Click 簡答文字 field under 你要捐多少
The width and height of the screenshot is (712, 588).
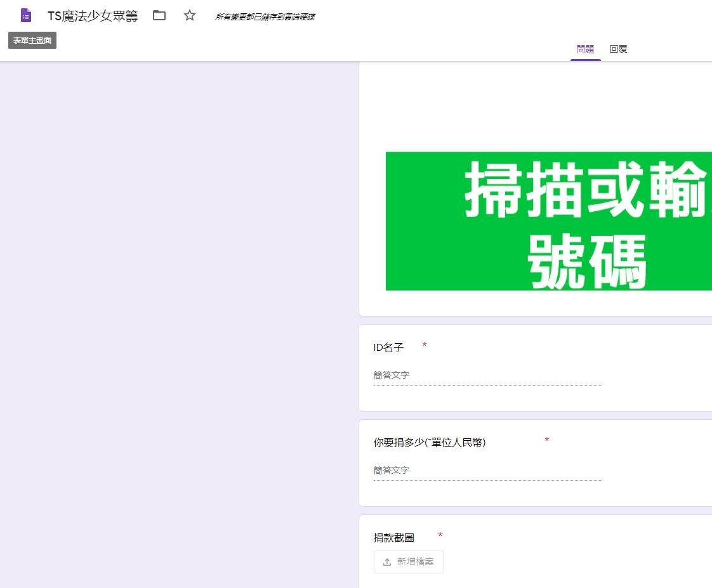487,471
